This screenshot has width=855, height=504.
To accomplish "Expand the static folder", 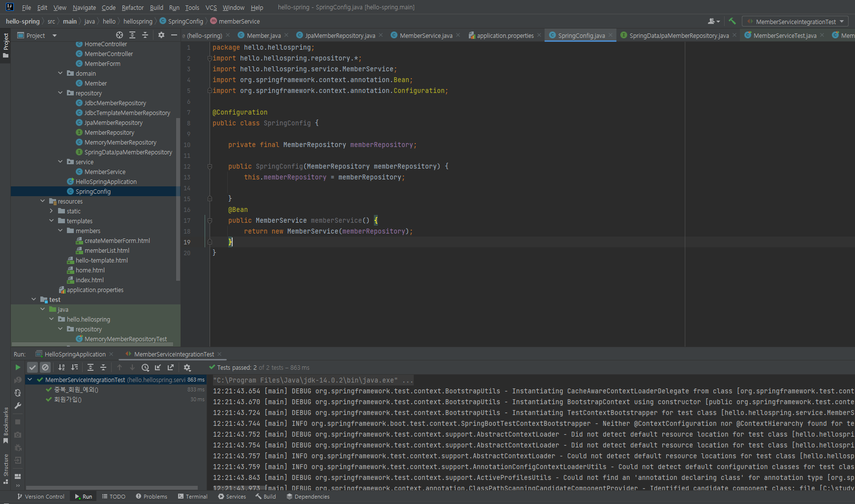I will click(x=52, y=211).
